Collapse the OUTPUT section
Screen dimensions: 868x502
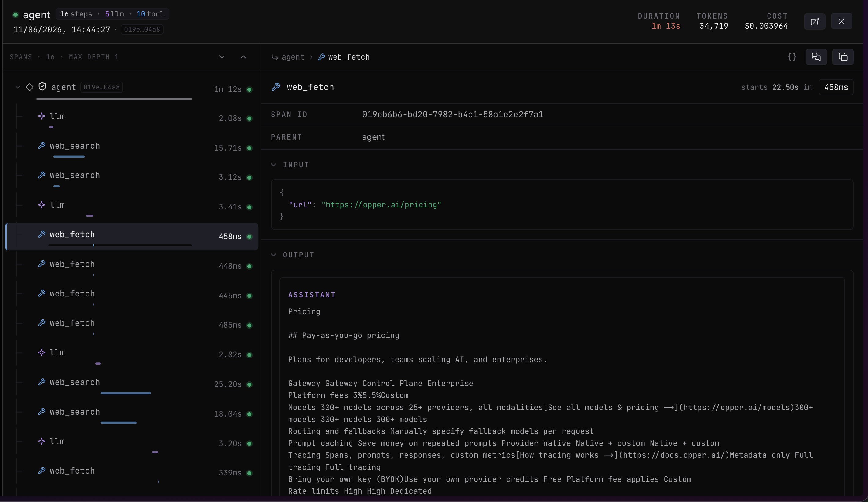(273, 255)
